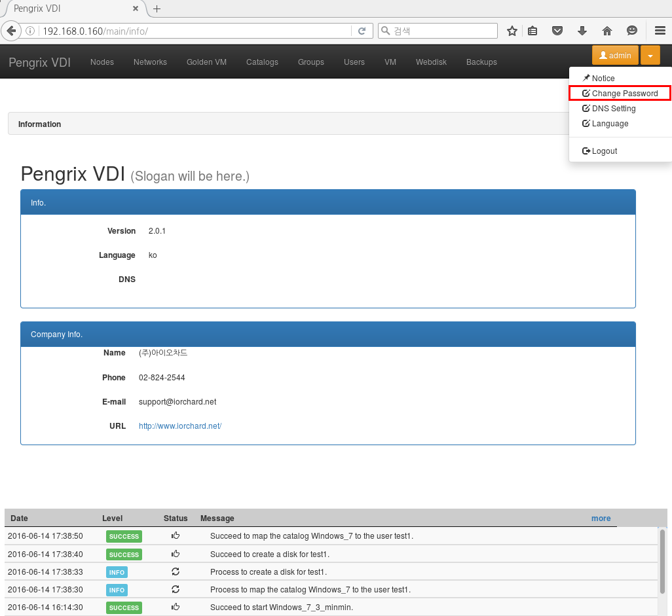This screenshot has height=616, width=672.
Task: Open the Webdisk page
Action: pos(431,62)
